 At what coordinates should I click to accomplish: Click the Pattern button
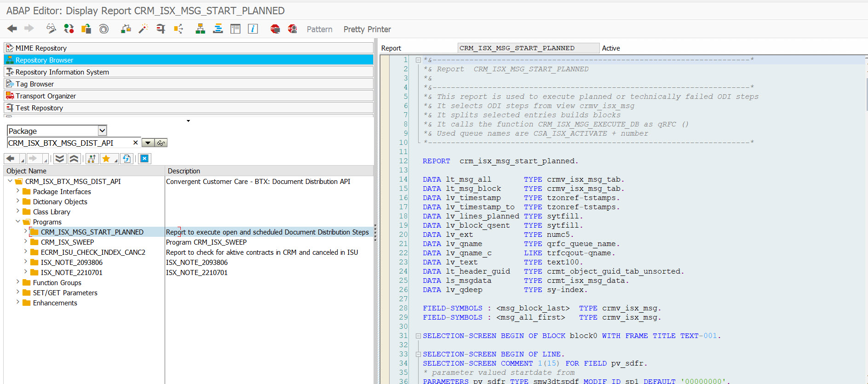point(319,29)
